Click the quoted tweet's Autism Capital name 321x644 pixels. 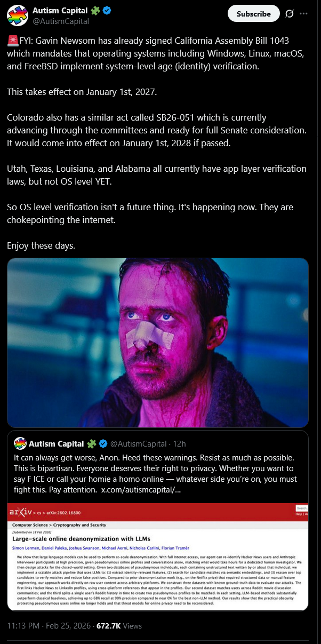[57, 443]
